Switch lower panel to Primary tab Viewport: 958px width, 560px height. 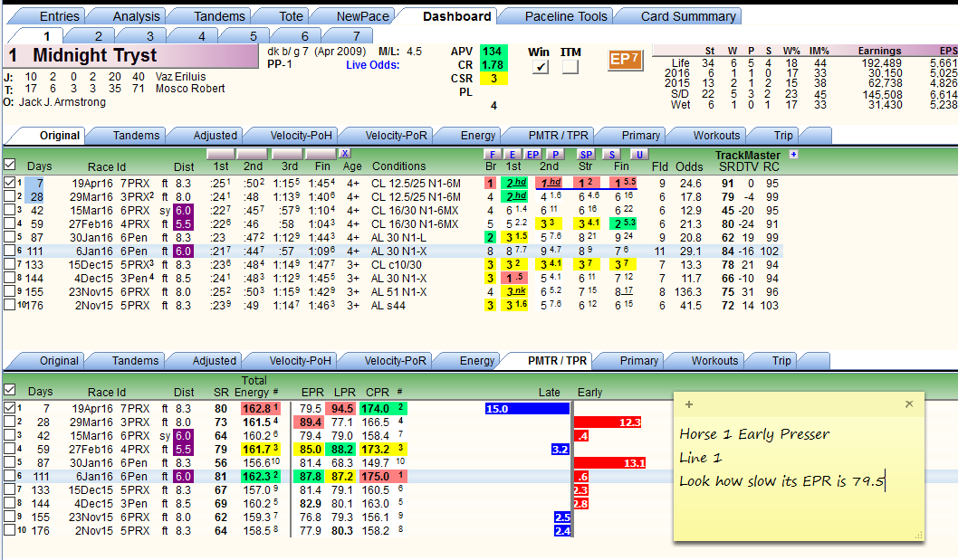638,361
